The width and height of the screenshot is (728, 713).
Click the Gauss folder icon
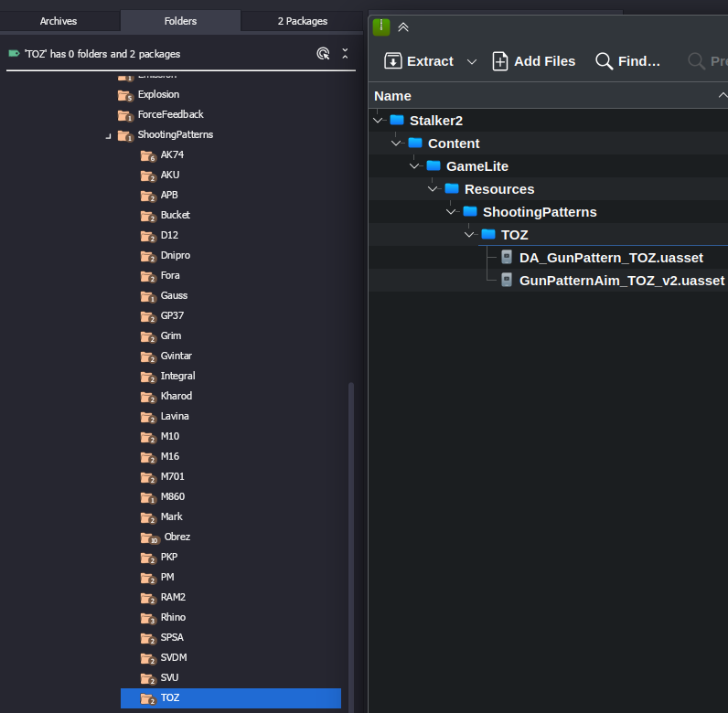[x=148, y=296]
